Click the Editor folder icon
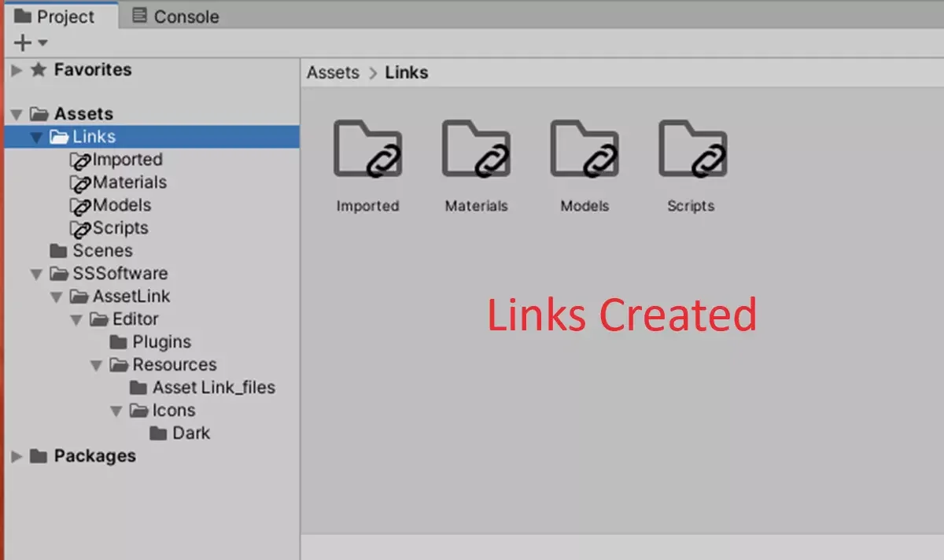Screen dimensions: 944x560 99,319
